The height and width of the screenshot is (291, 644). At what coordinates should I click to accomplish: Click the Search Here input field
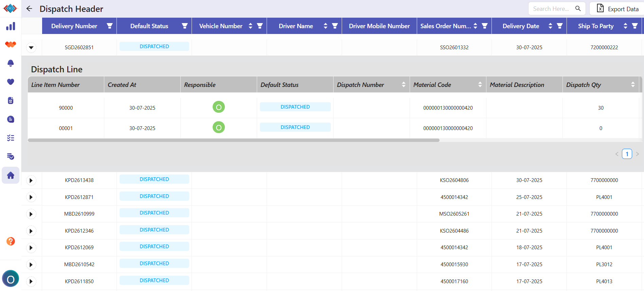tap(552, 8)
